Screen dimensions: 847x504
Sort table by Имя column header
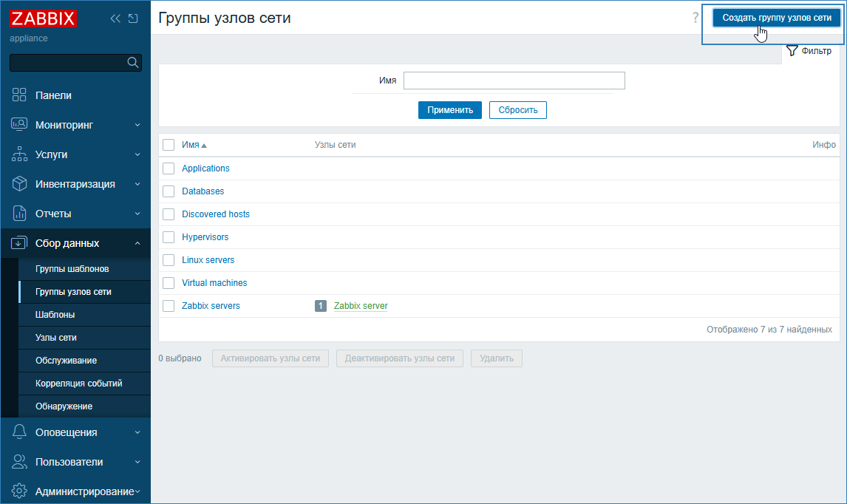pos(191,145)
